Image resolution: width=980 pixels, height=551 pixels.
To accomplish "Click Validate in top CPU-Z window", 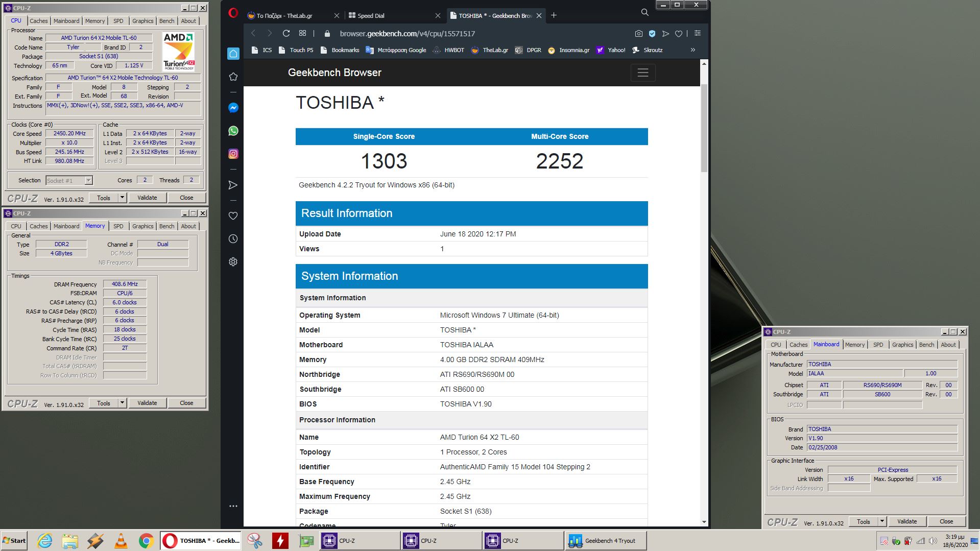I will pyautogui.click(x=147, y=198).
